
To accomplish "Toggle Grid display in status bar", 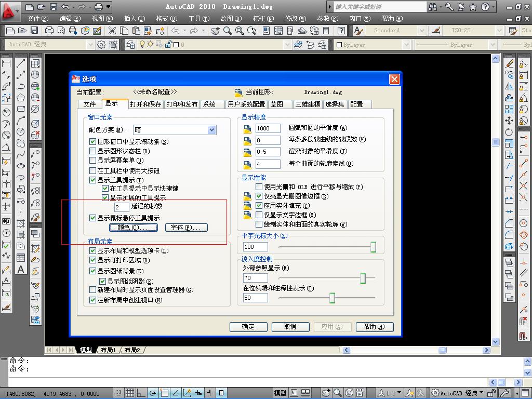I will (x=130, y=393).
